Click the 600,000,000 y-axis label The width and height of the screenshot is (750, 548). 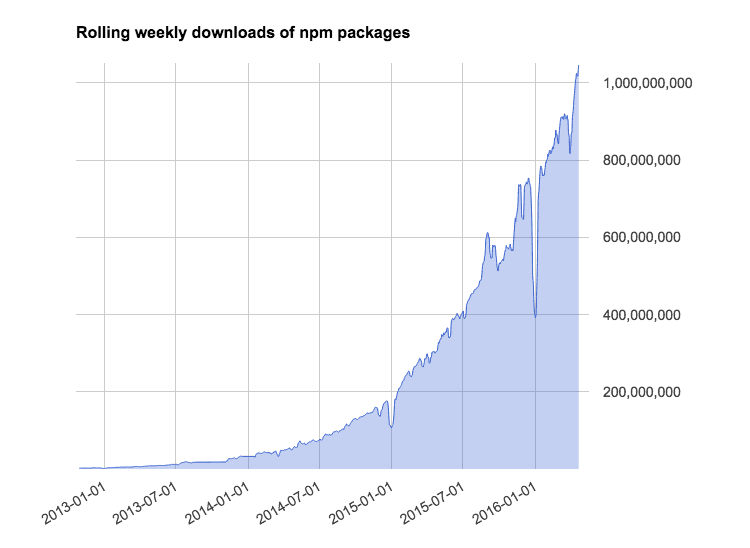(641, 237)
